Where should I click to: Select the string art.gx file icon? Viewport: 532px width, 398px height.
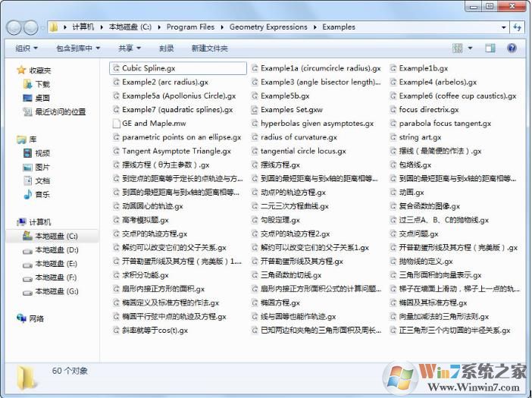(x=393, y=137)
